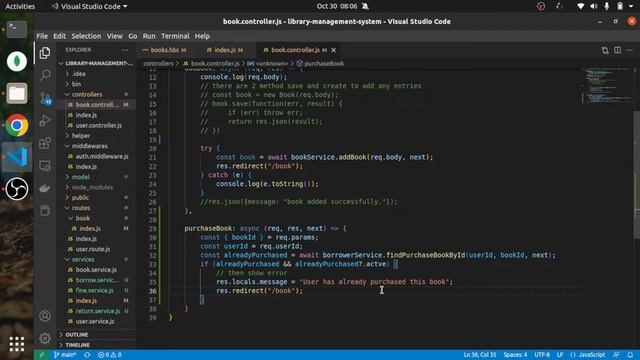This screenshot has width=640, height=360.
Task: Open the Edit menu
Action: coord(59,36)
